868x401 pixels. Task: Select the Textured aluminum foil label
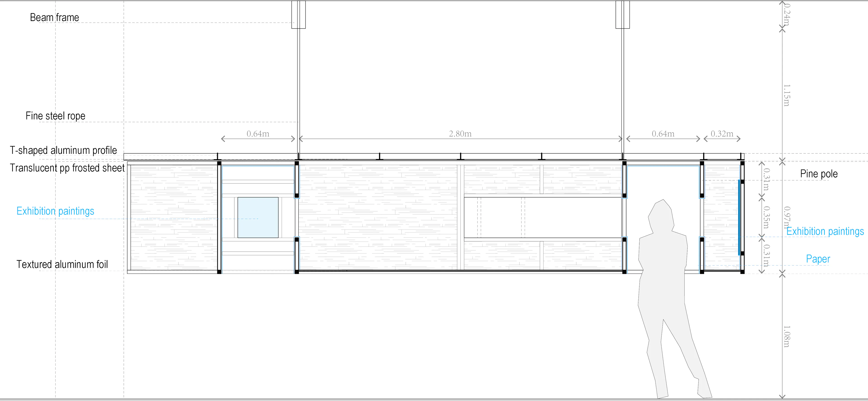[62, 264]
